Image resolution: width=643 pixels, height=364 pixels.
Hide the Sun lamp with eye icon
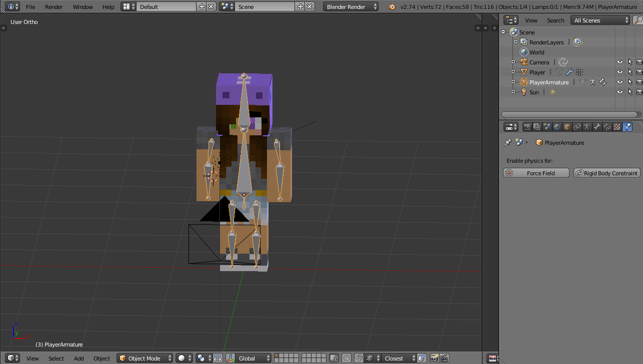coord(620,92)
